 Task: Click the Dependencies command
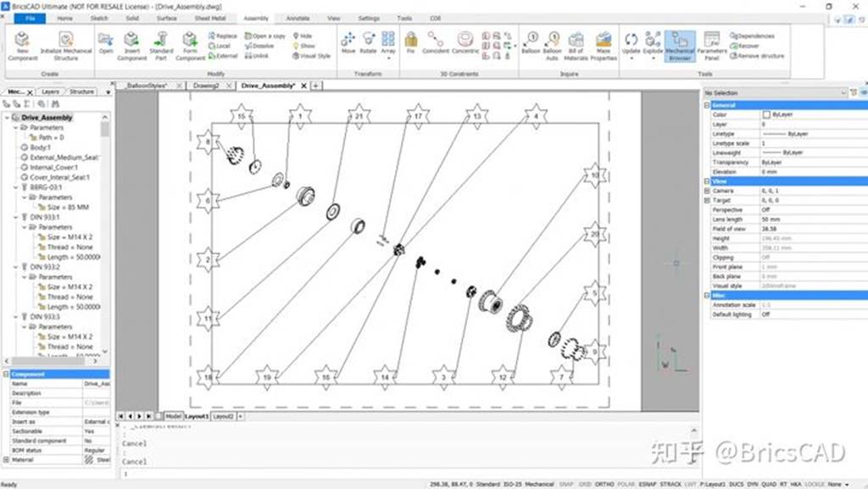click(x=753, y=36)
